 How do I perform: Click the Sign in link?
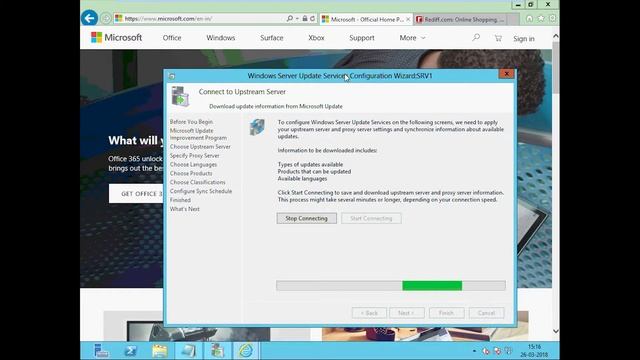[x=524, y=39]
